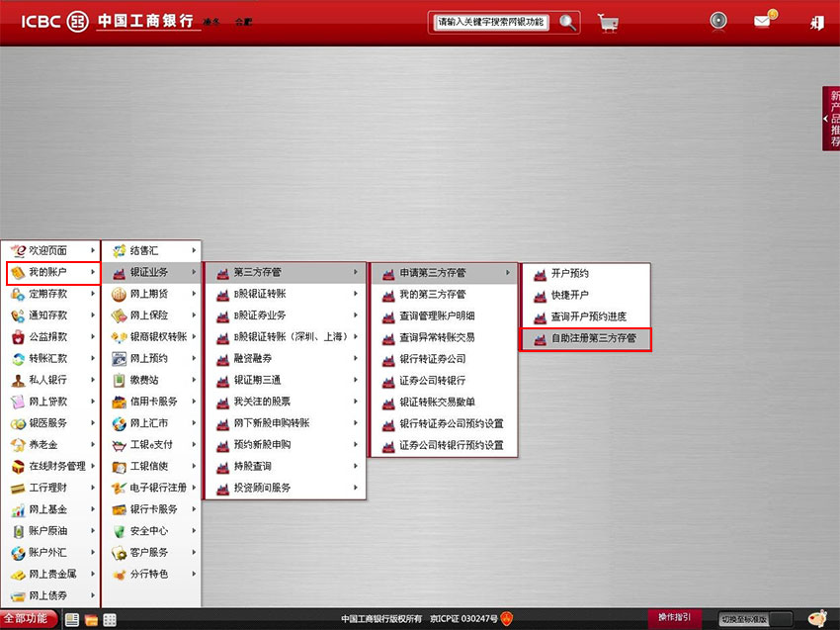This screenshot has height=630, width=840.
Task: Select 银证转账交易账单 menu item
Action: [x=444, y=402]
